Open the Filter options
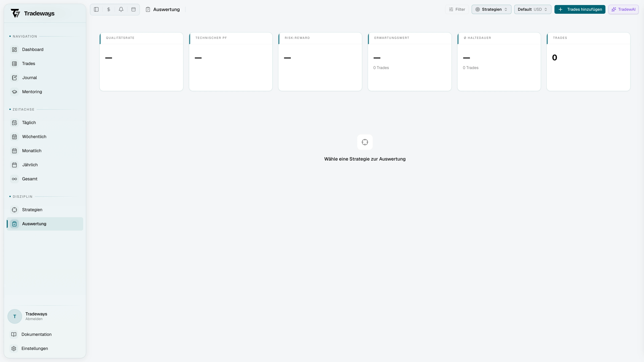The height and width of the screenshot is (362, 644). tap(457, 10)
